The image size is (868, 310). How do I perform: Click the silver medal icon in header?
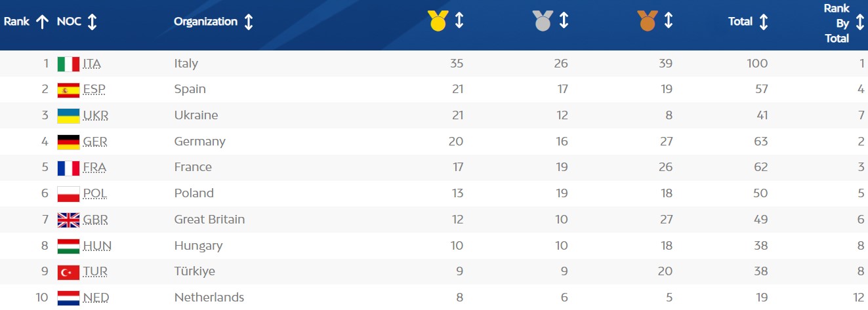[543, 21]
